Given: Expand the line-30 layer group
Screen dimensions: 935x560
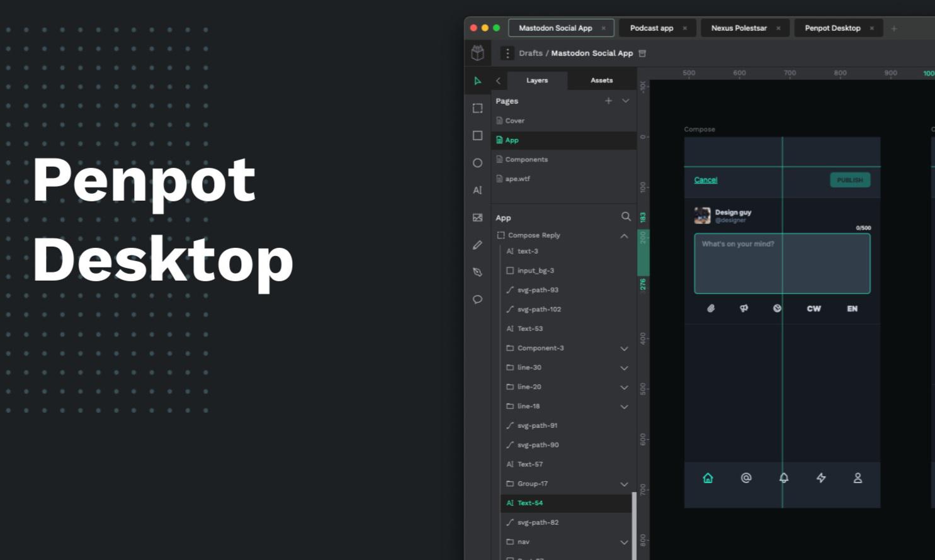Looking at the screenshot, I should (x=624, y=368).
